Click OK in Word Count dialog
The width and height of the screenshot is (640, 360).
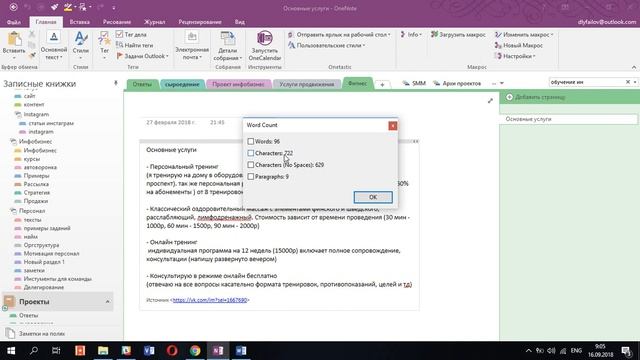(x=373, y=197)
